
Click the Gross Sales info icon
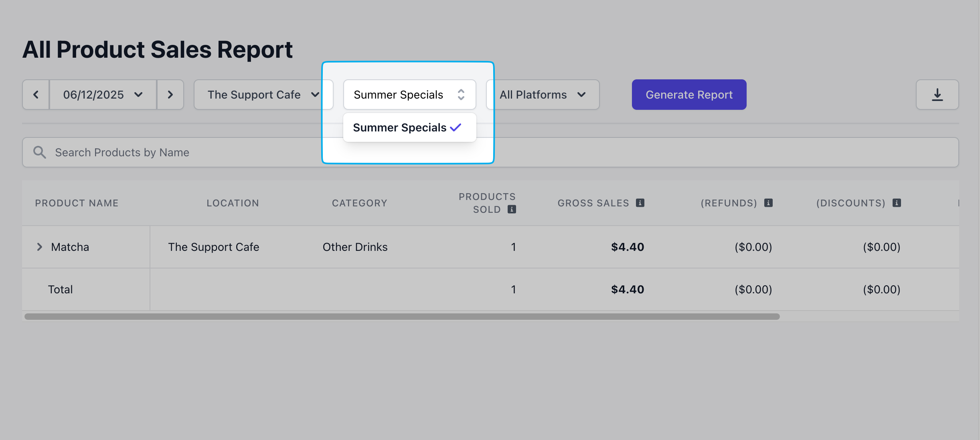point(640,203)
